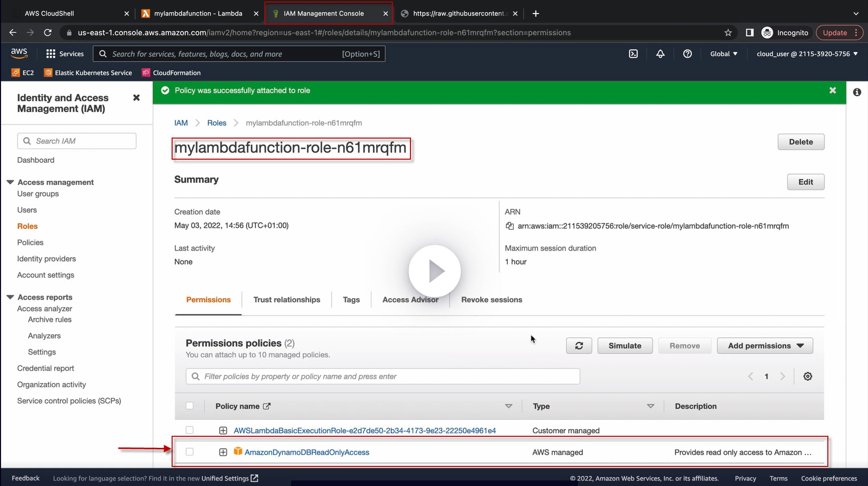The width and height of the screenshot is (868, 486).
Task: Check the AWSLambdaBasicExecutionRole policy checkbox
Action: tap(190, 430)
